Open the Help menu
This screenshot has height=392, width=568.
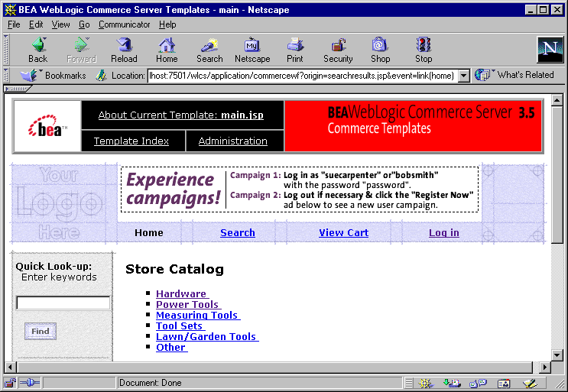[x=167, y=24]
